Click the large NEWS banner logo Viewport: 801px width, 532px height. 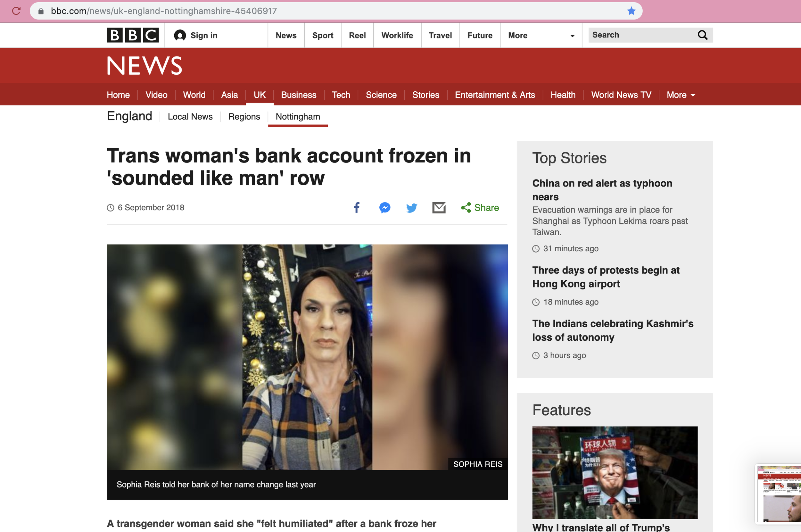click(x=145, y=65)
